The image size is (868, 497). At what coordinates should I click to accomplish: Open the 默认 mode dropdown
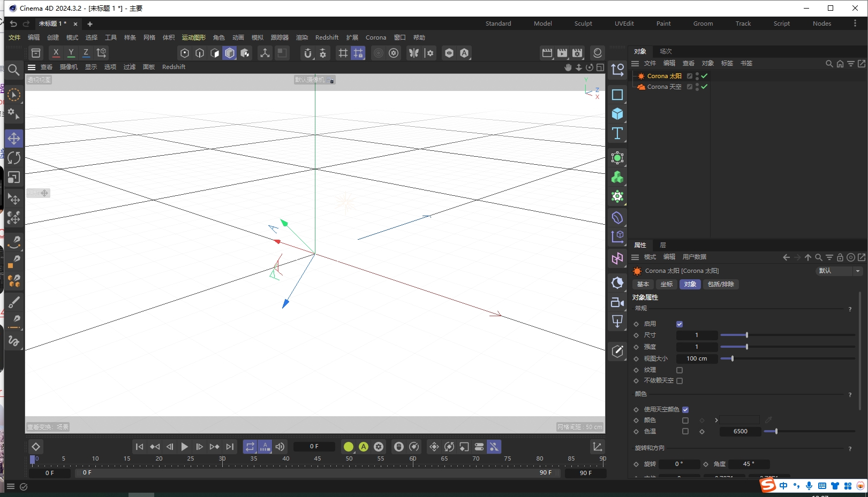click(x=839, y=271)
